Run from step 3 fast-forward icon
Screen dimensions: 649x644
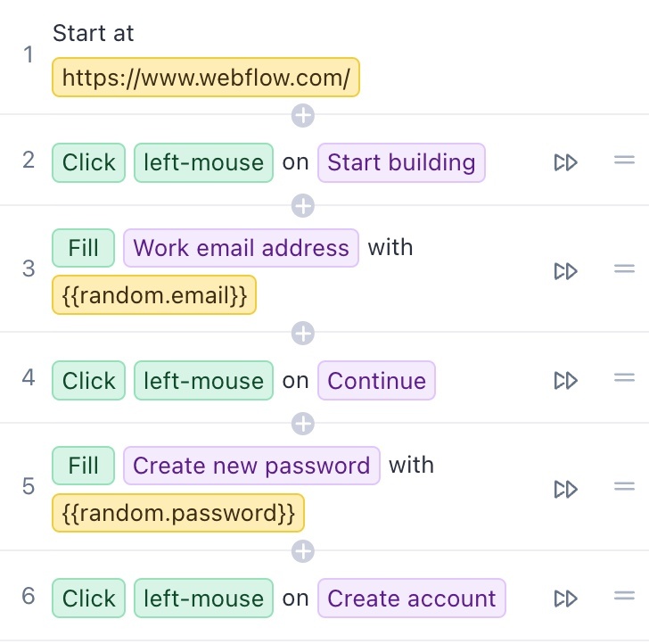566,271
